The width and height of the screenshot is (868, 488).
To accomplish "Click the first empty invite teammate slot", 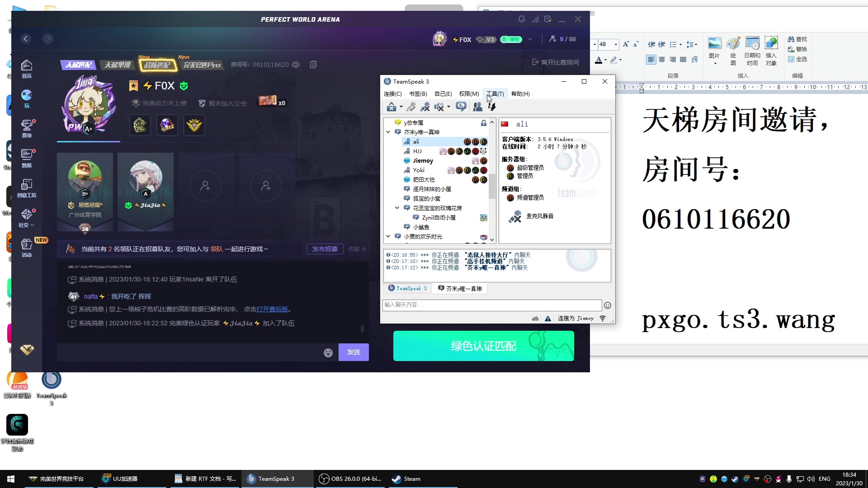I will click(205, 186).
